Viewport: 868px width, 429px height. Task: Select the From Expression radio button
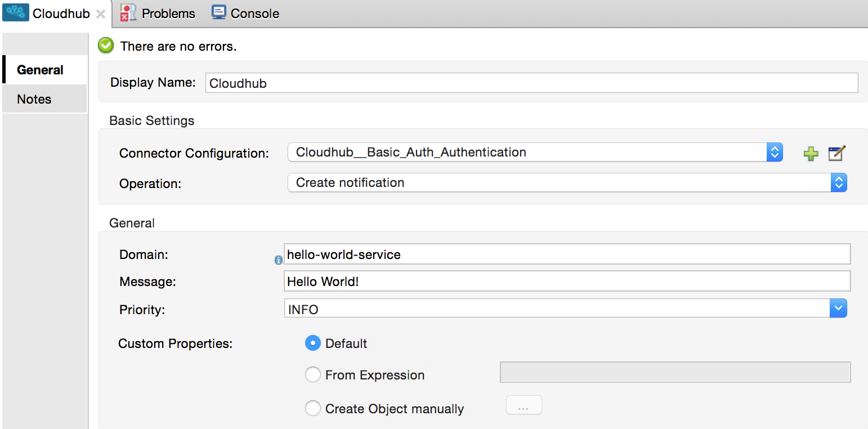[x=313, y=374]
